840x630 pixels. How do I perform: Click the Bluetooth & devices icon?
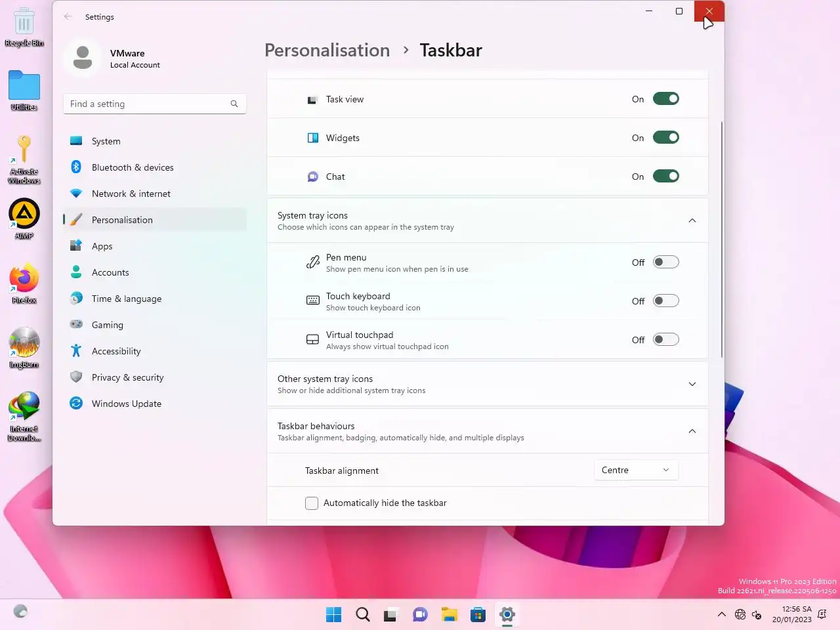coord(76,167)
